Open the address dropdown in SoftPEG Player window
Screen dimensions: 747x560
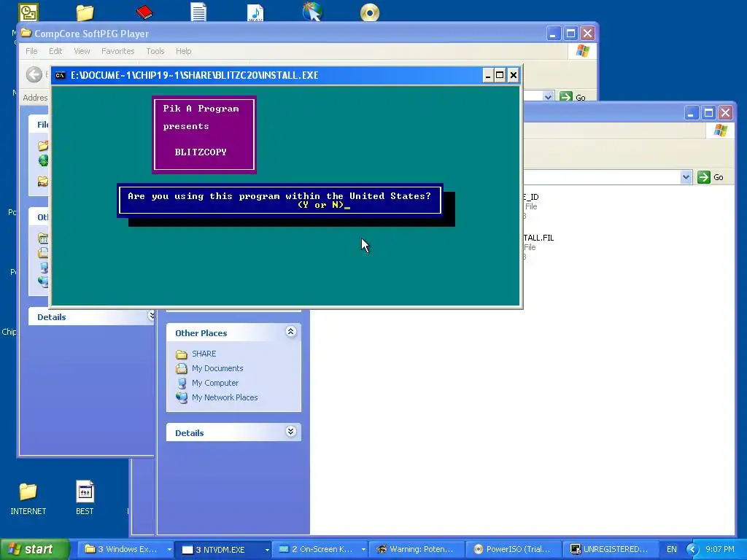click(548, 97)
